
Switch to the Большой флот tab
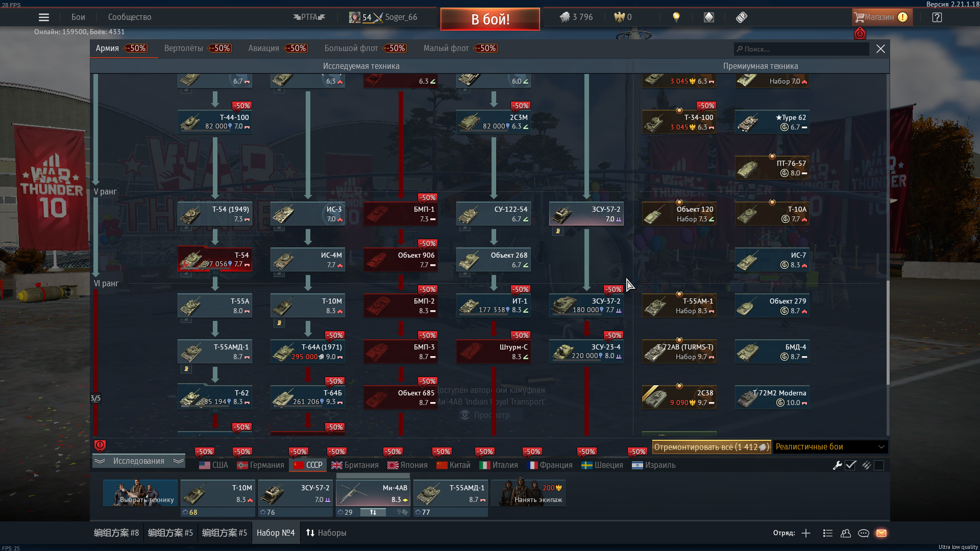[x=351, y=48]
